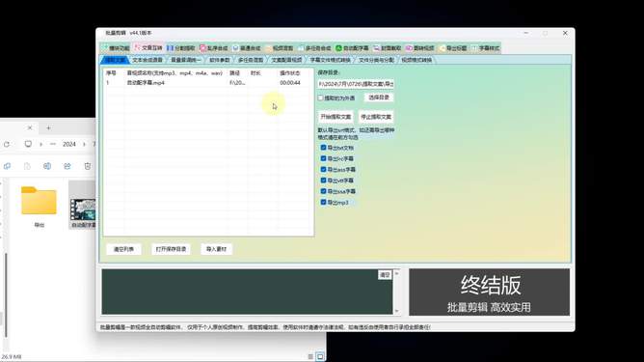
Task: Open the 多任务合成 main tab
Action: pyautogui.click(x=314, y=48)
